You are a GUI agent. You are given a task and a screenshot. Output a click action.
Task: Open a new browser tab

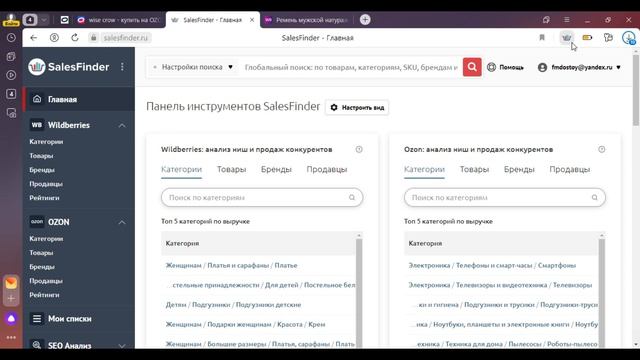(x=365, y=20)
